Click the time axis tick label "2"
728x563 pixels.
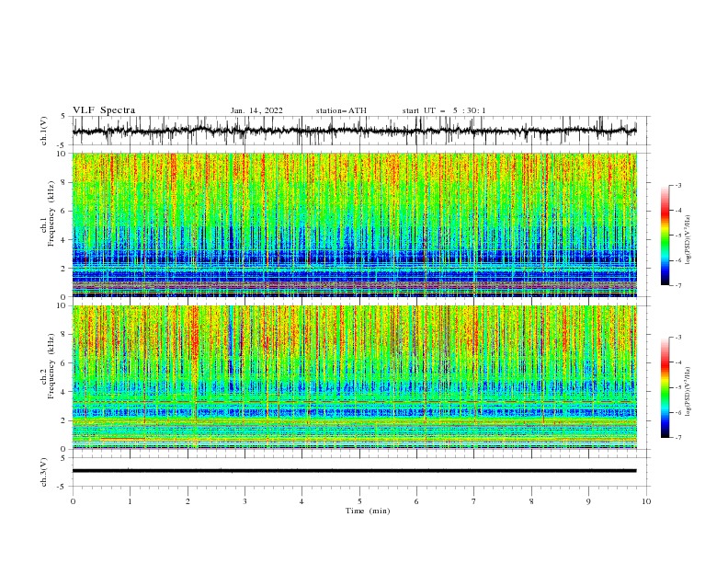(x=188, y=501)
